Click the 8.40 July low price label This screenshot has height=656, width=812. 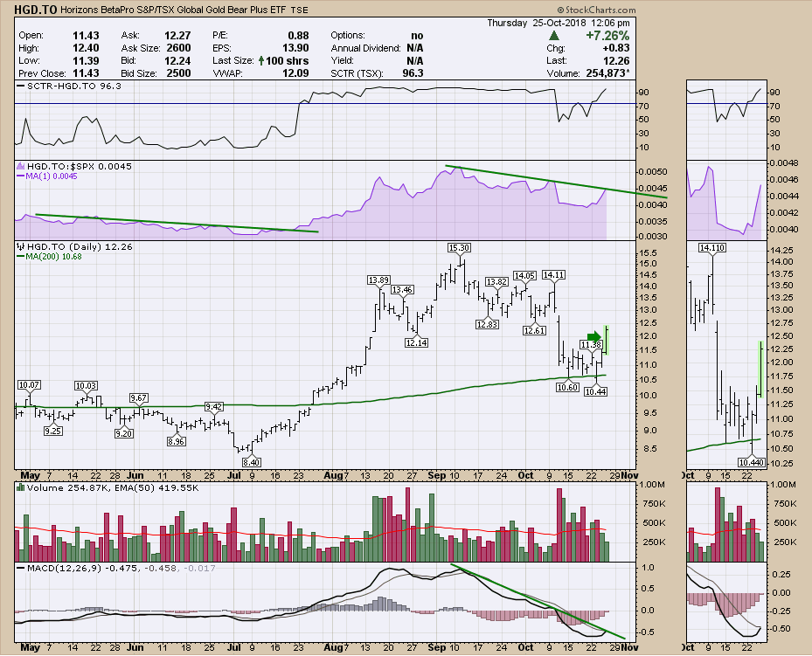tap(251, 462)
